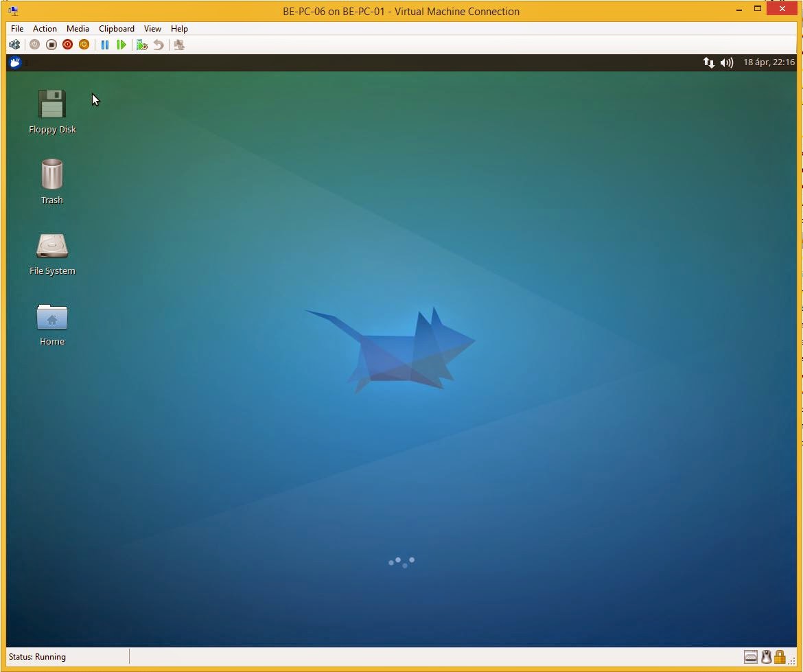Open the File menu
Screen dimensions: 803x672
coord(17,29)
